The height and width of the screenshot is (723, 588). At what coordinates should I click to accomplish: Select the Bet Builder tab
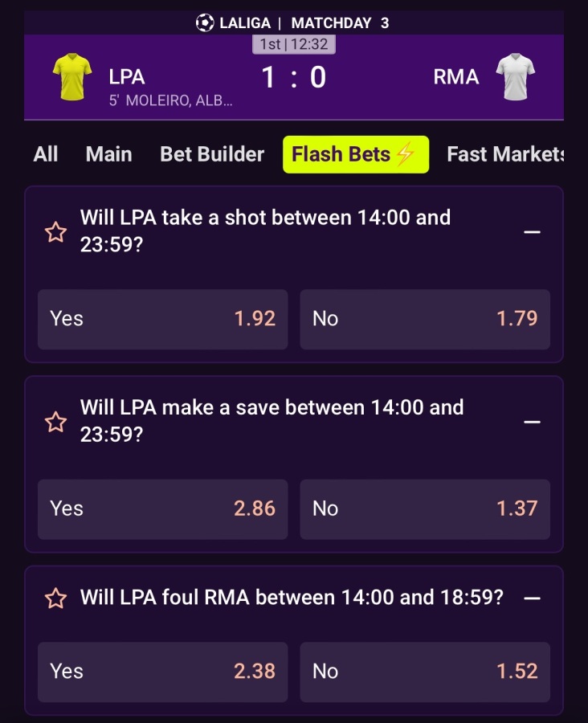[212, 154]
